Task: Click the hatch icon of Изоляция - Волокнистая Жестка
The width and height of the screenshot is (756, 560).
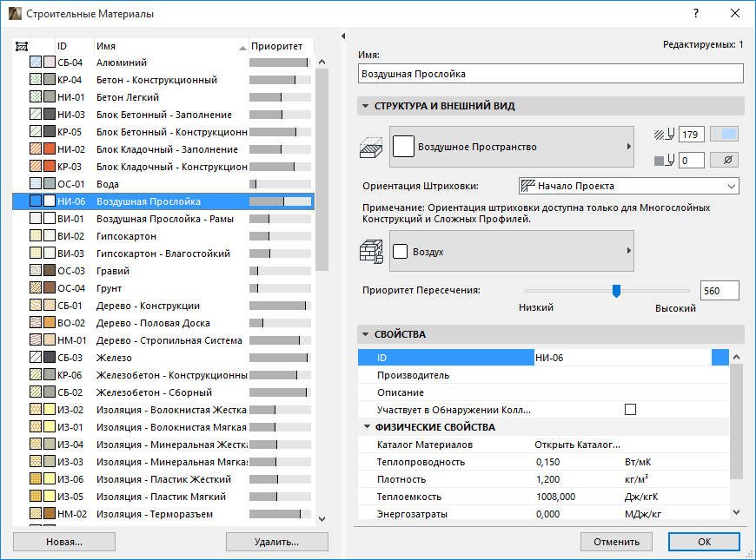Action: pos(36,409)
